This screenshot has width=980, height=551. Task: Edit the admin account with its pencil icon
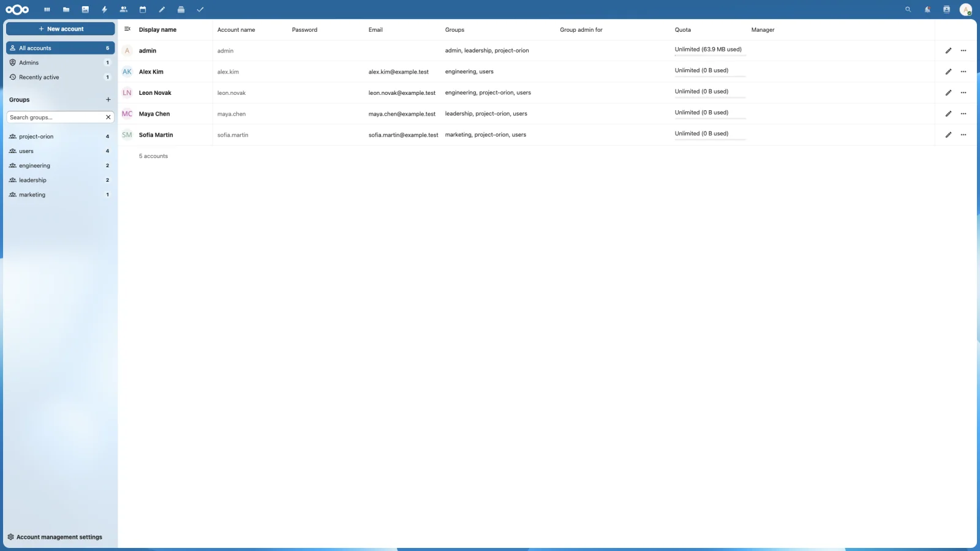pyautogui.click(x=948, y=51)
